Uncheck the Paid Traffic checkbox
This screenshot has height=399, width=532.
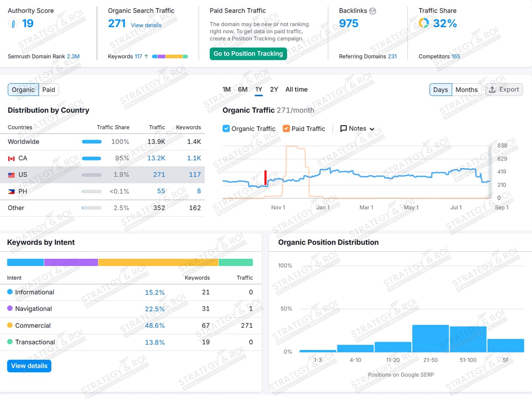point(286,129)
